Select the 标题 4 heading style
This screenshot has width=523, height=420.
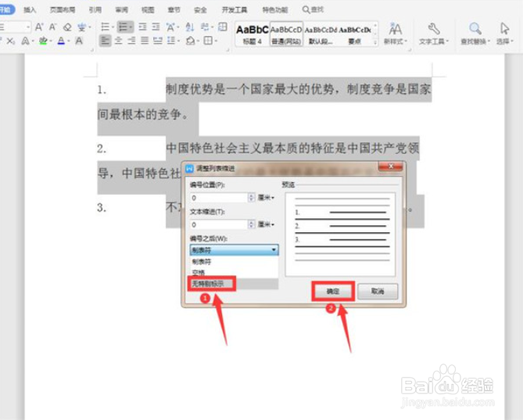point(253,34)
